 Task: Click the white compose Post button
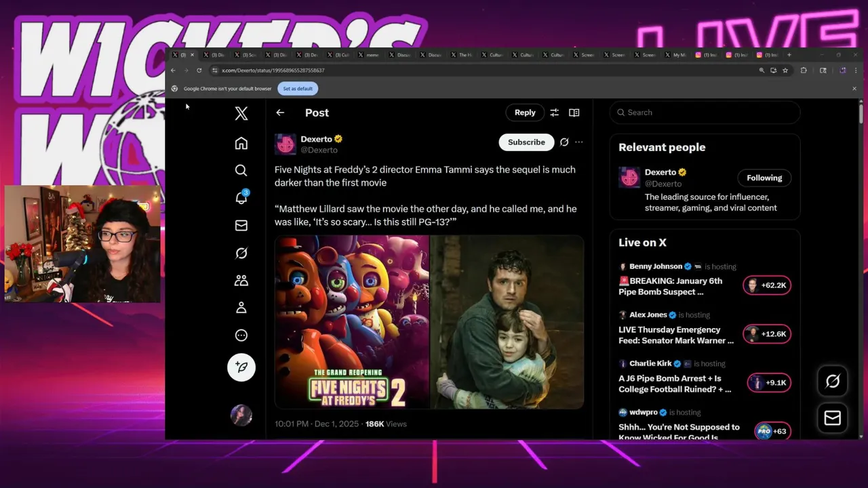241,367
